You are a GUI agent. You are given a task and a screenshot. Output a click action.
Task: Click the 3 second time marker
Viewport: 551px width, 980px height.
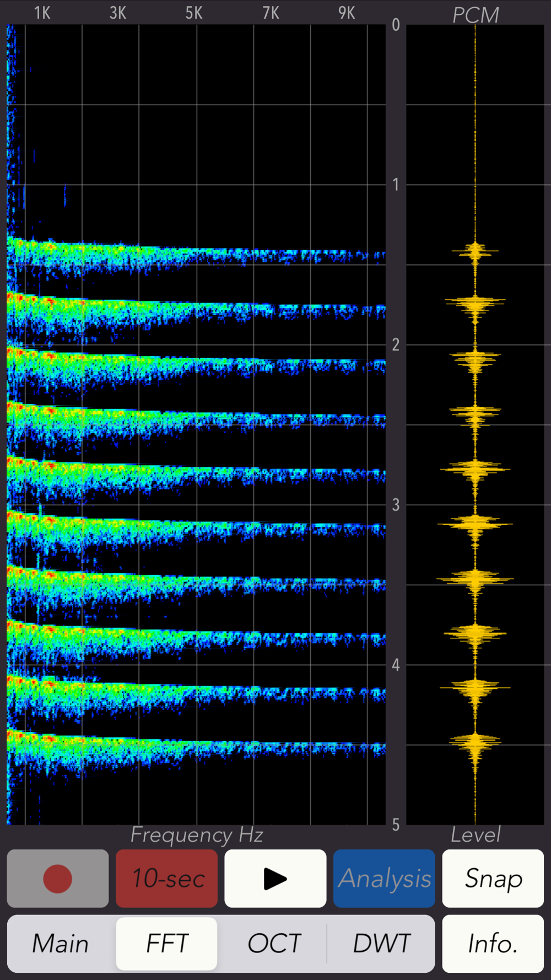(x=396, y=505)
